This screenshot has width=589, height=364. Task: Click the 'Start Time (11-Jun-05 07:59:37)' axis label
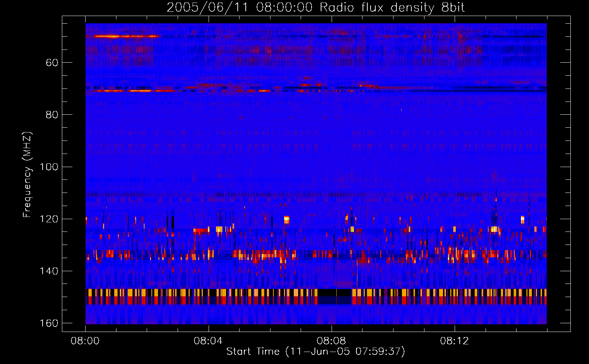[316, 352]
